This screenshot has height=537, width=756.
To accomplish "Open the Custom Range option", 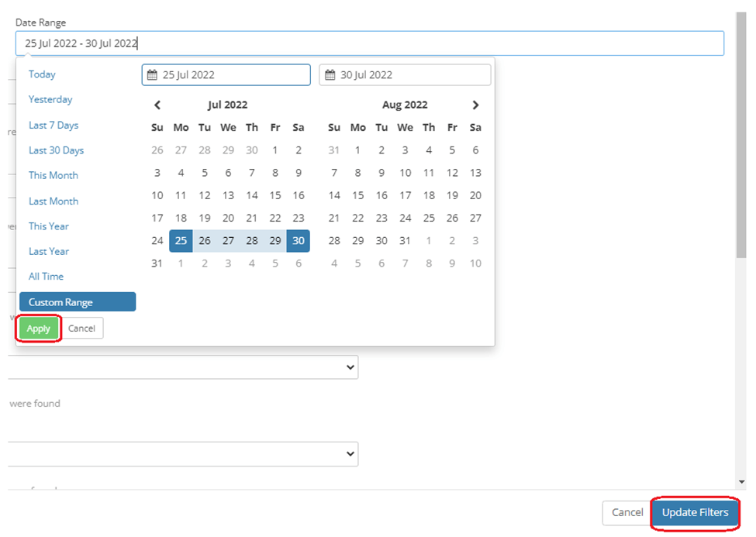I will 77,301.
